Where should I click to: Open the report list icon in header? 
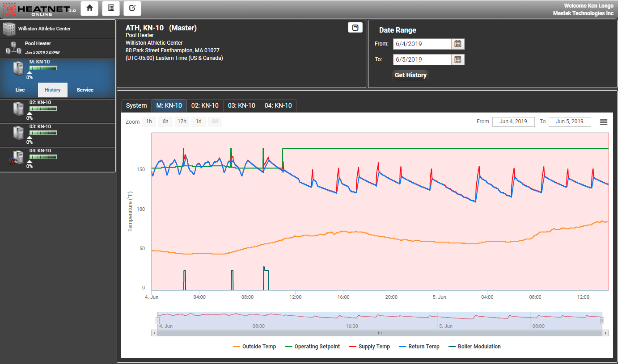[x=111, y=8]
